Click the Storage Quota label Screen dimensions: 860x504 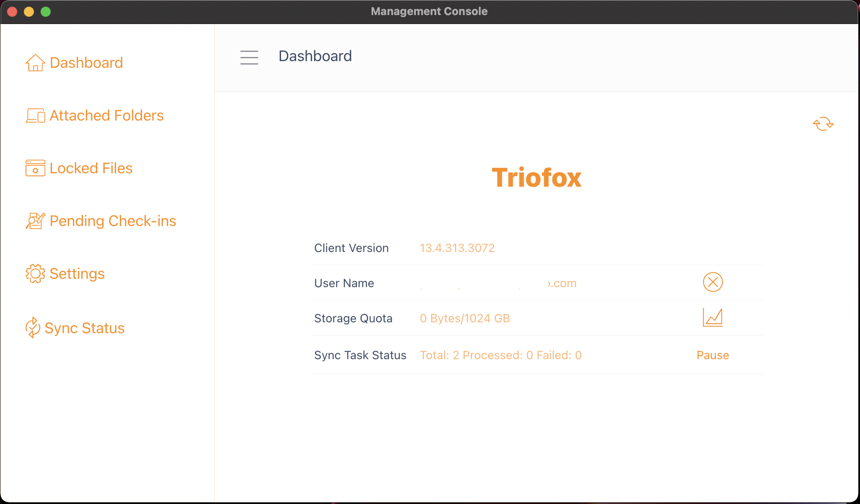(353, 319)
